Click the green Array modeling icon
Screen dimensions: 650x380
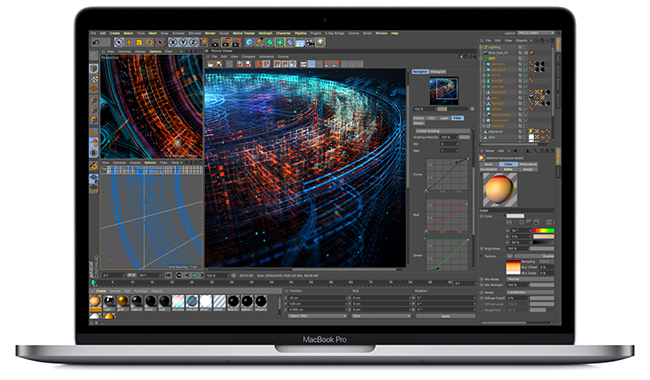click(280, 42)
